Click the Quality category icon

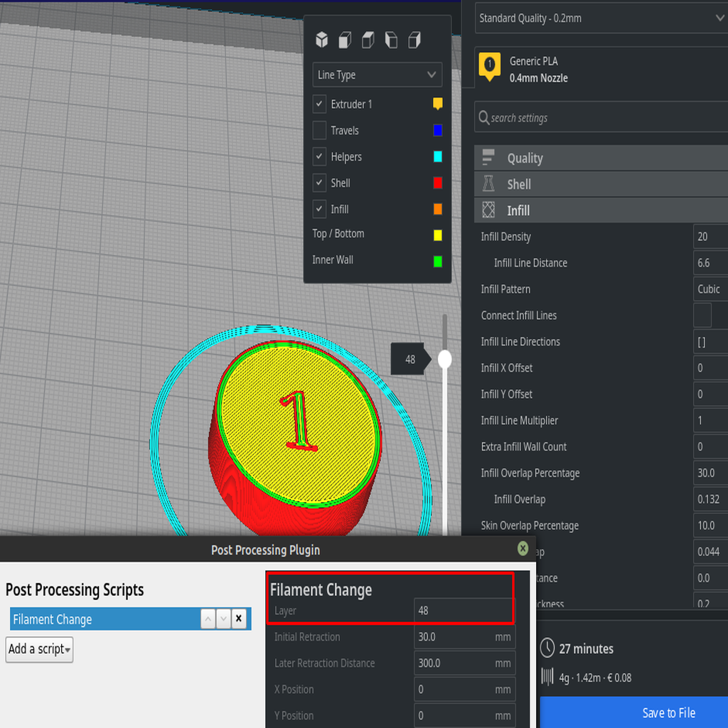point(488,158)
